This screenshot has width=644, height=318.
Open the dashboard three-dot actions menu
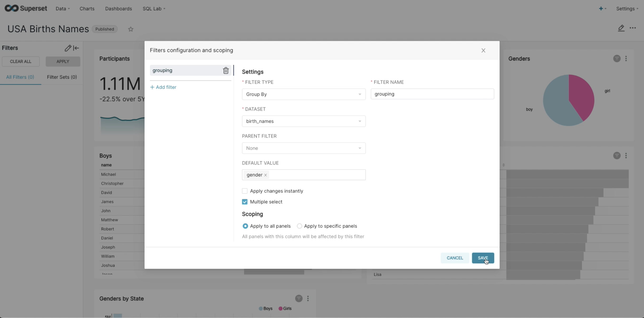(633, 28)
